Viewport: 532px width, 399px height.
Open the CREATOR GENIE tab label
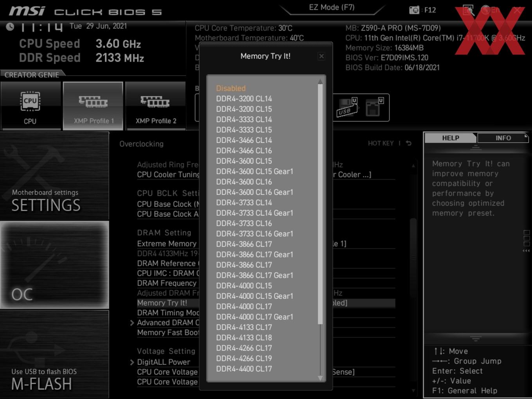click(32, 75)
